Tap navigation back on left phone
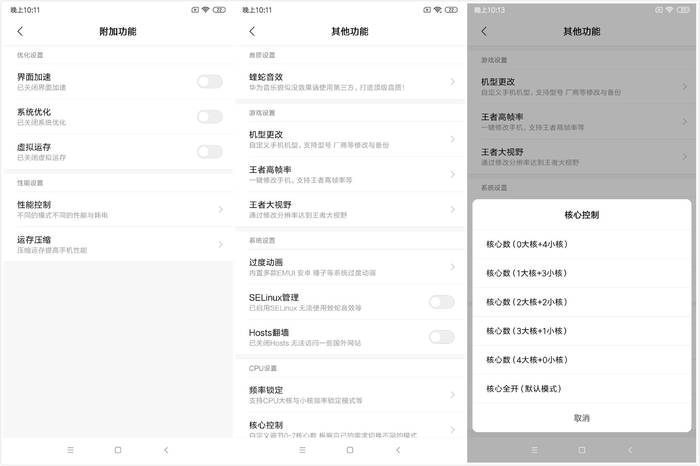The image size is (700, 466). pyautogui.click(x=166, y=450)
